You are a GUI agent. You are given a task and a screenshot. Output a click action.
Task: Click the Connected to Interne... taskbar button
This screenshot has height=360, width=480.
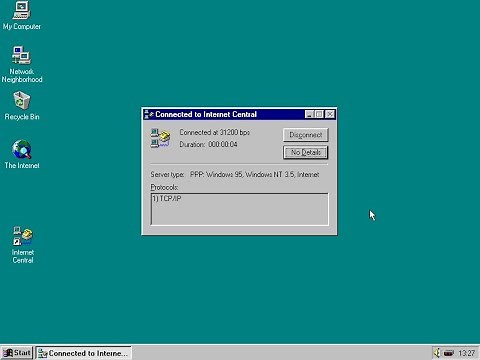coord(84,353)
